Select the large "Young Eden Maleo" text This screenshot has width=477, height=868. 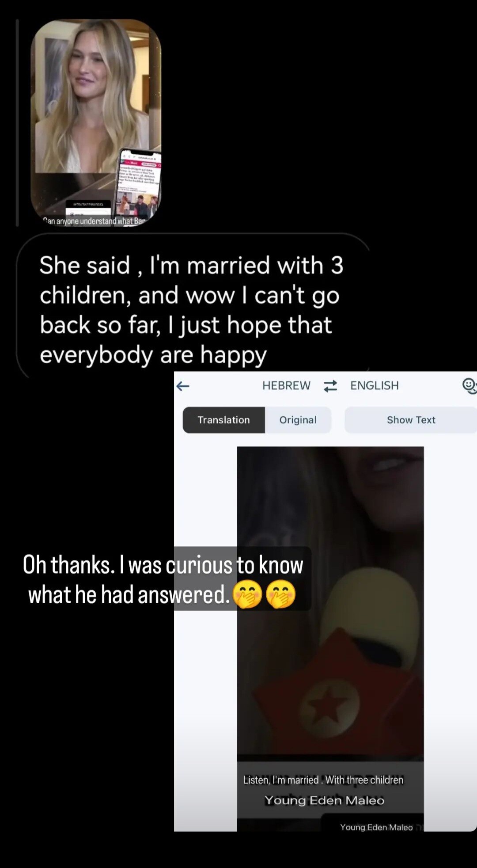(x=325, y=800)
